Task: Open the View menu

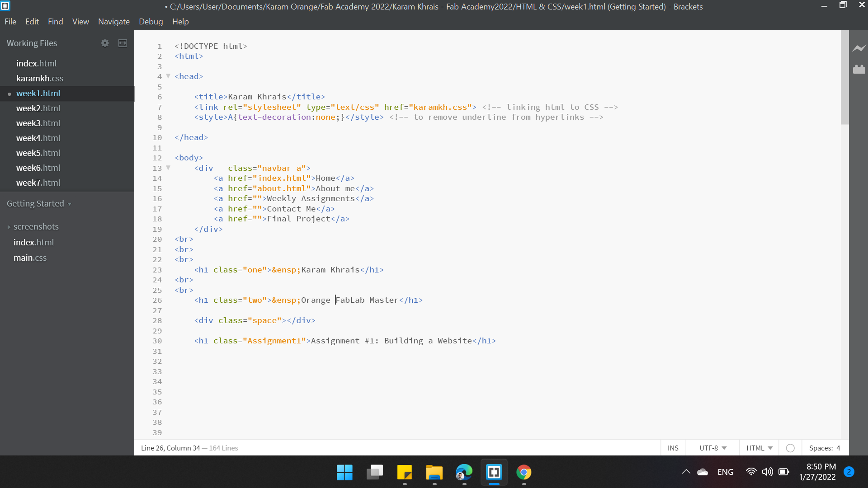Action: click(x=80, y=21)
